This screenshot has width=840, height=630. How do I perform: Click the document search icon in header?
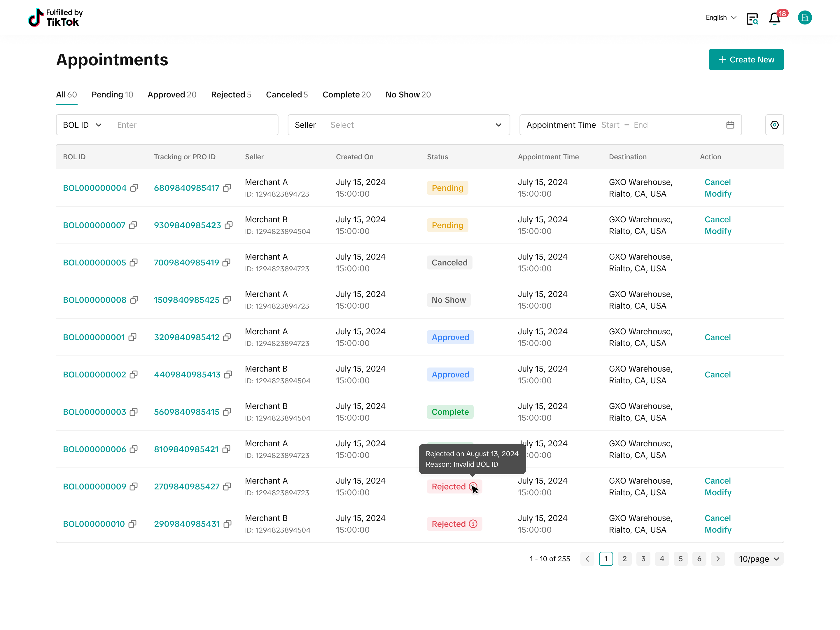[x=752, y=18]
